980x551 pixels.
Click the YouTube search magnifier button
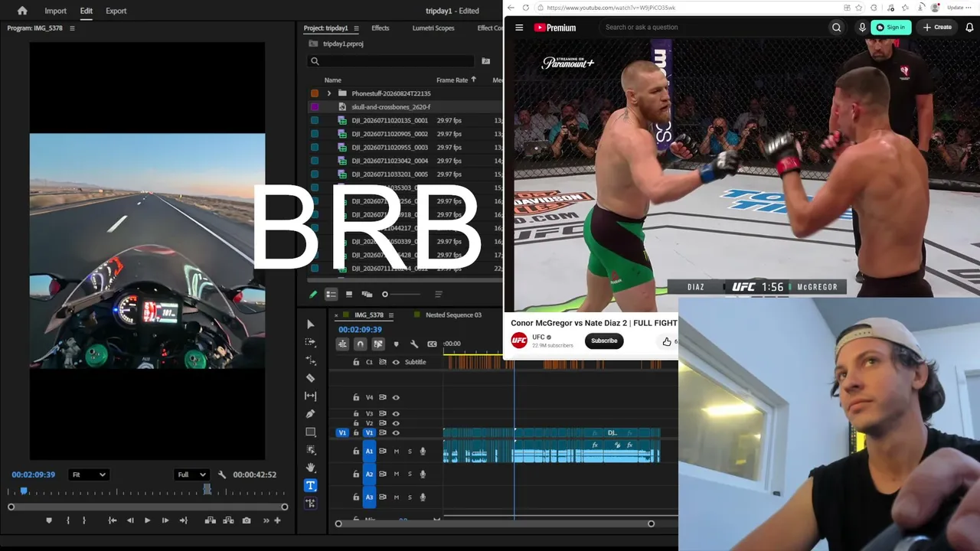pyautogui.click(x=837, y=28)
